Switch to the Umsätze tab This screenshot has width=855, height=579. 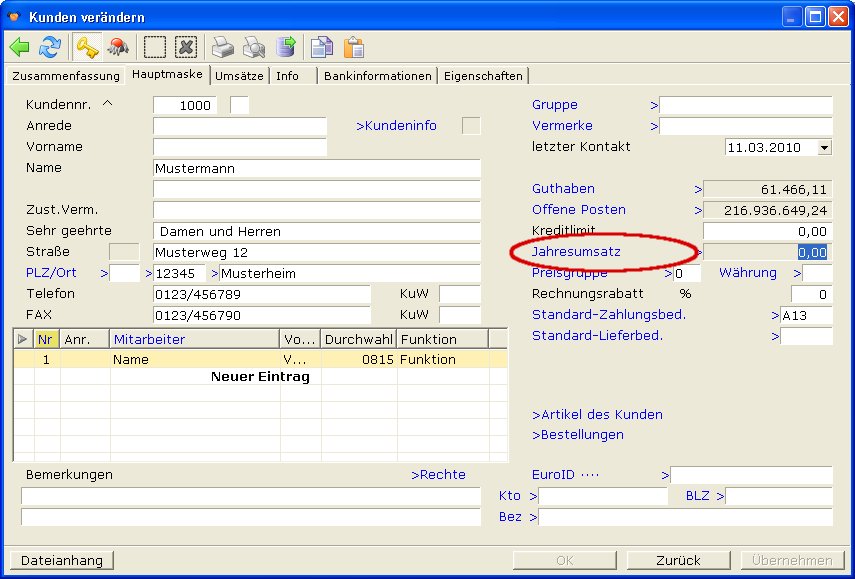click(x=239, y=75)
